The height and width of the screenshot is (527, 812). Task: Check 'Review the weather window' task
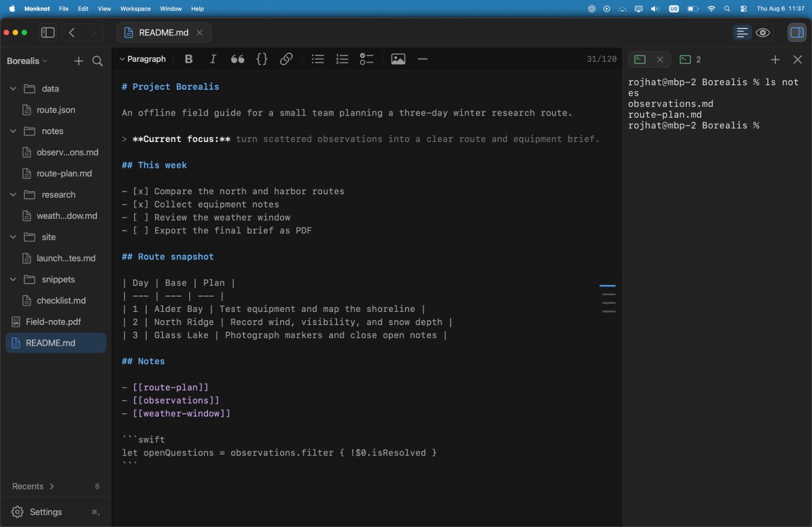tap(141, 218)
